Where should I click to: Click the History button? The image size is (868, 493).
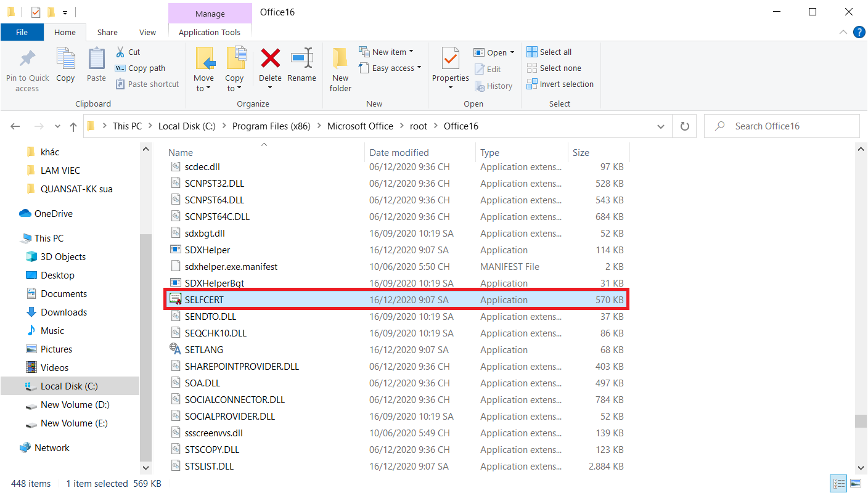(493, 86)
